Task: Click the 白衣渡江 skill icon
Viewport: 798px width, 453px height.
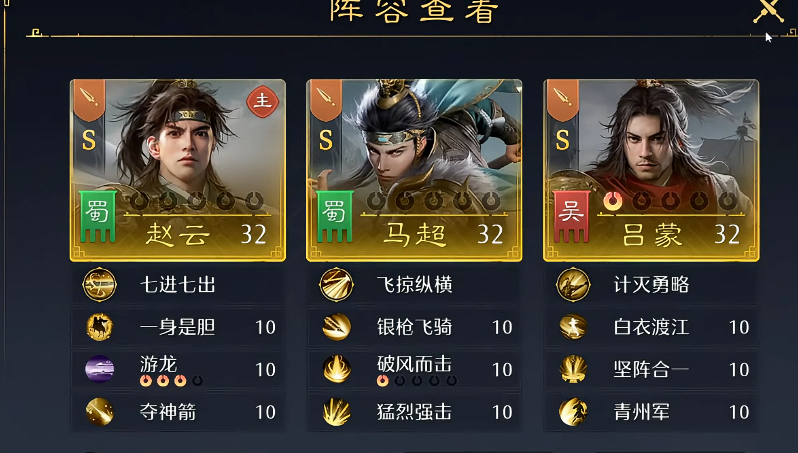Action: coord(573,327)
